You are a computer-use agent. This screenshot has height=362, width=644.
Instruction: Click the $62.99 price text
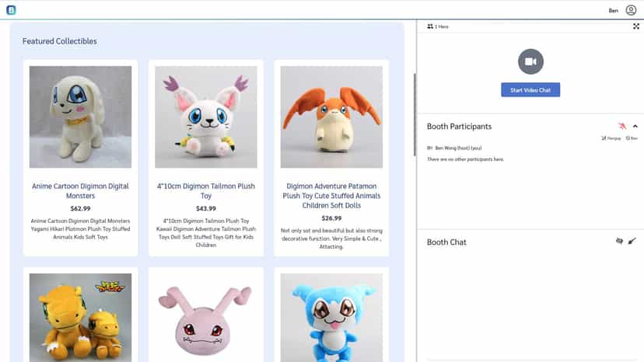(81, 208)
